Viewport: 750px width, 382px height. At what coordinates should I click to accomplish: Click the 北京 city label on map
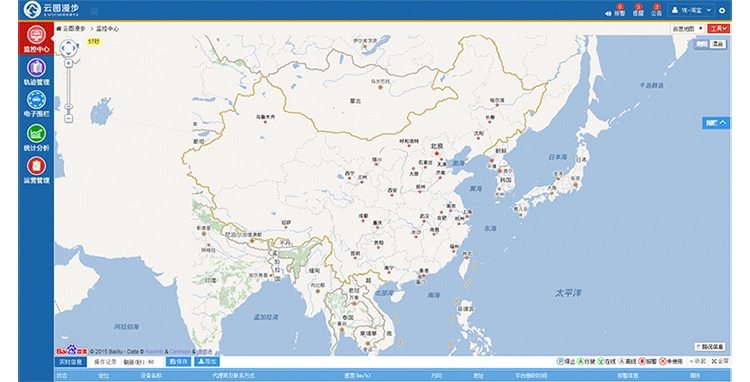[x=437, y=146]
